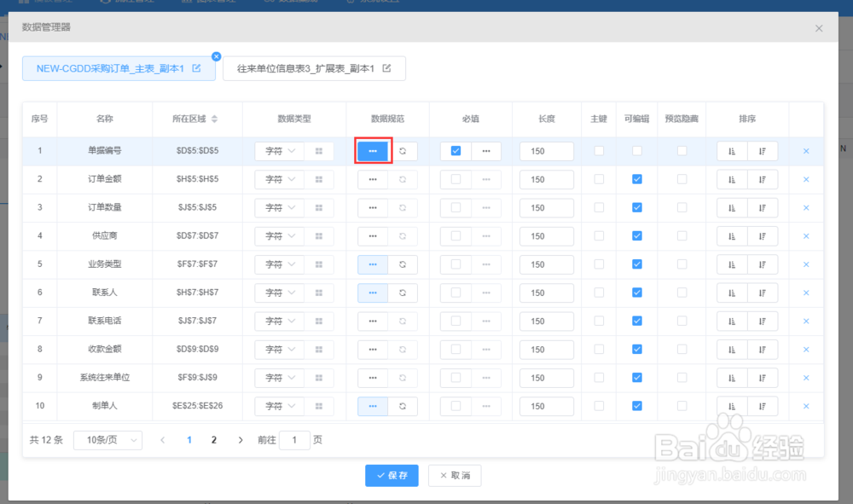Click the 前往 page number input
This screenshot has width=853, height=504.
(294, 440)
